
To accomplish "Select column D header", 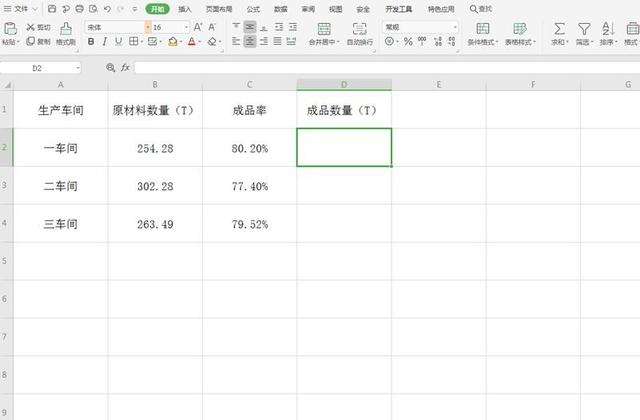I will [x=344, y=84].
